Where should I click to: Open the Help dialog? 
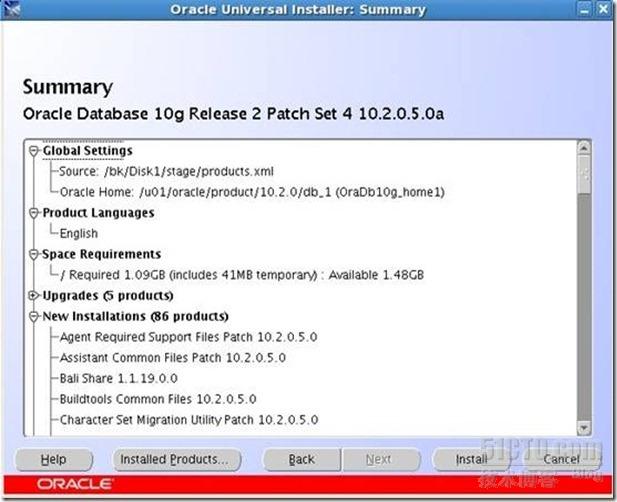click(x=54, y=459)
